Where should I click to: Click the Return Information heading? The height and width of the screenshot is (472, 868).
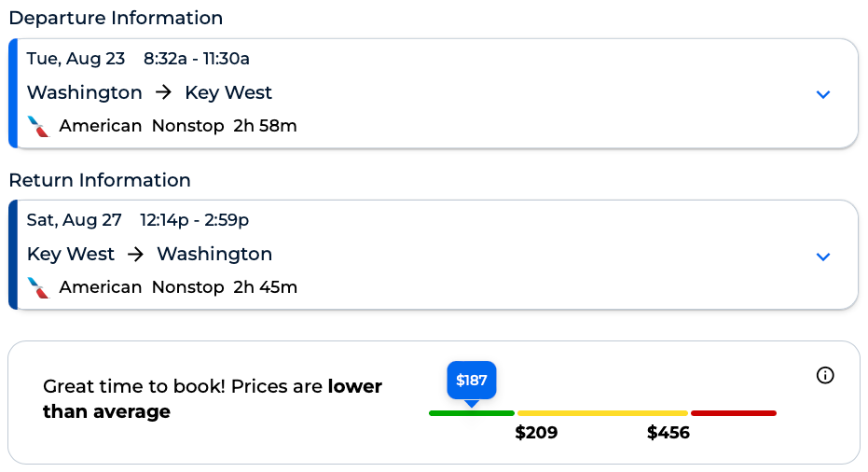[x=100, y=180]
